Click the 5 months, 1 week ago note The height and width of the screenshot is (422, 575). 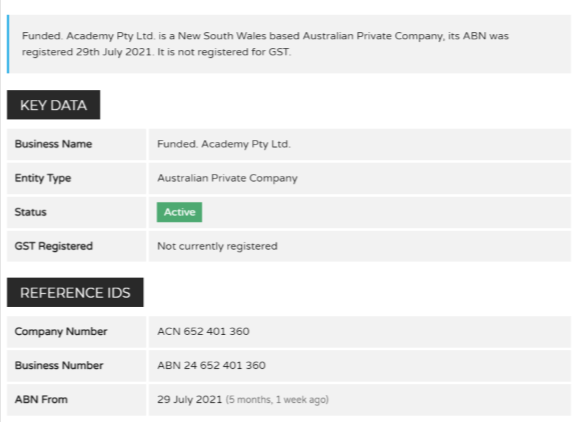pos(277,400)
